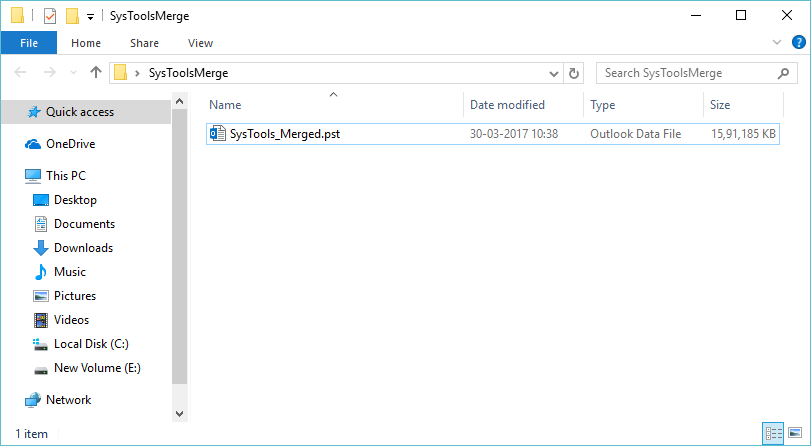
Task: Sort by the Name column header
Action: (225, 105)
